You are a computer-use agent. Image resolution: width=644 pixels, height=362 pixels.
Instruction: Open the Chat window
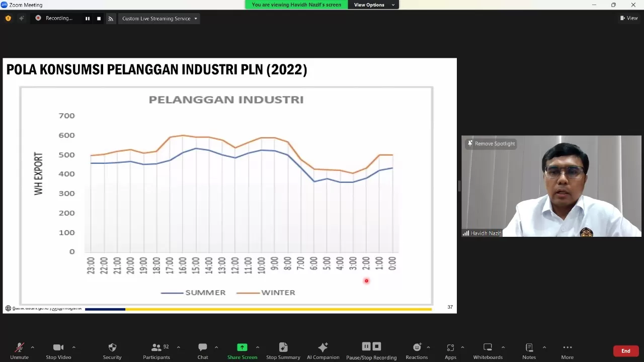click(202, 350)
